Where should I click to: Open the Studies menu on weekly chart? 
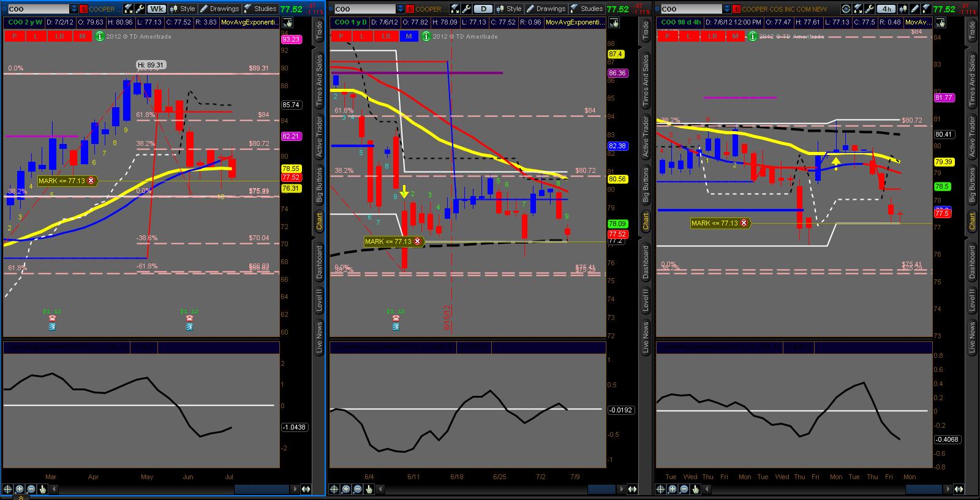pyautogui.click(x=260, y=9)
